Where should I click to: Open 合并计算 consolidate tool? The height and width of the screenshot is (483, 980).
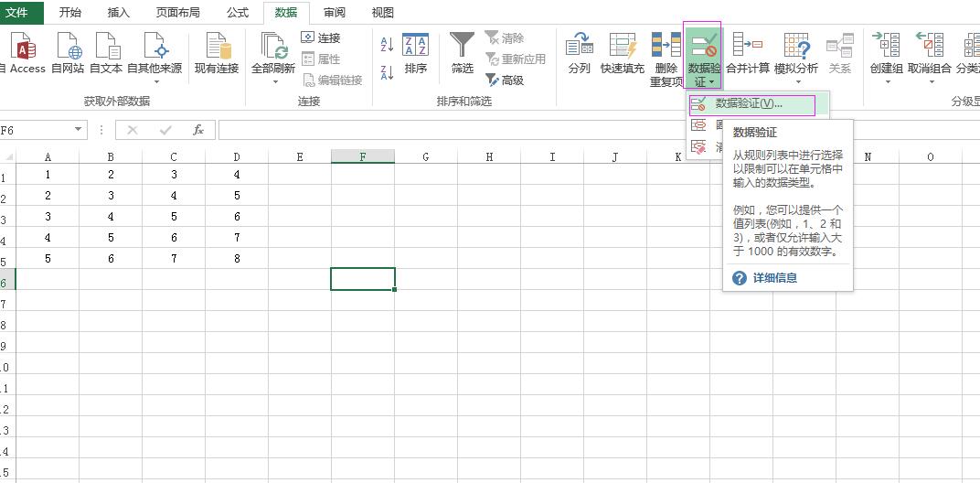tap(748, 53)
